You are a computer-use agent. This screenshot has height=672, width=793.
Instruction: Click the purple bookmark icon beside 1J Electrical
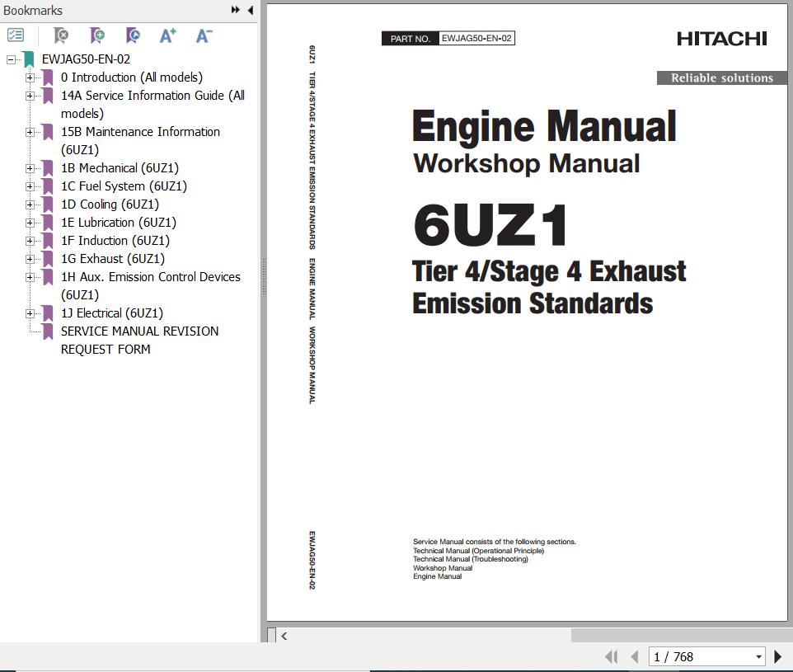(x=48, y=313)
